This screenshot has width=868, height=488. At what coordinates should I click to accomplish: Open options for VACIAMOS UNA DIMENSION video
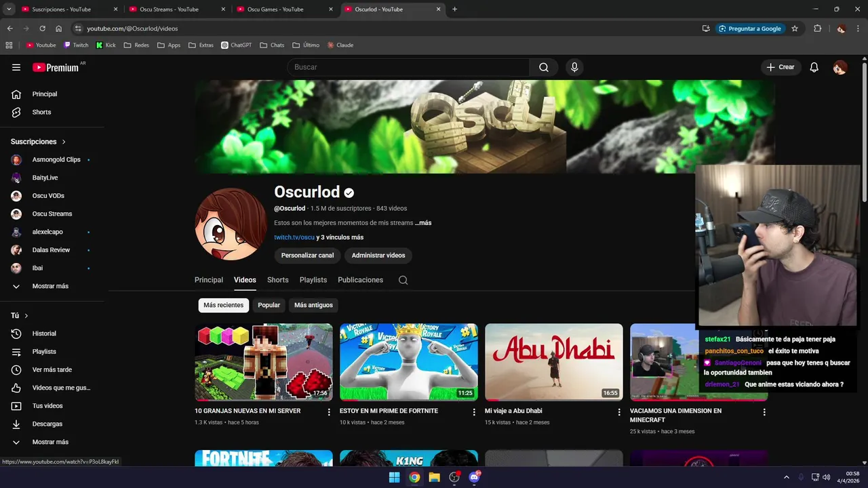tap(764, 411)
